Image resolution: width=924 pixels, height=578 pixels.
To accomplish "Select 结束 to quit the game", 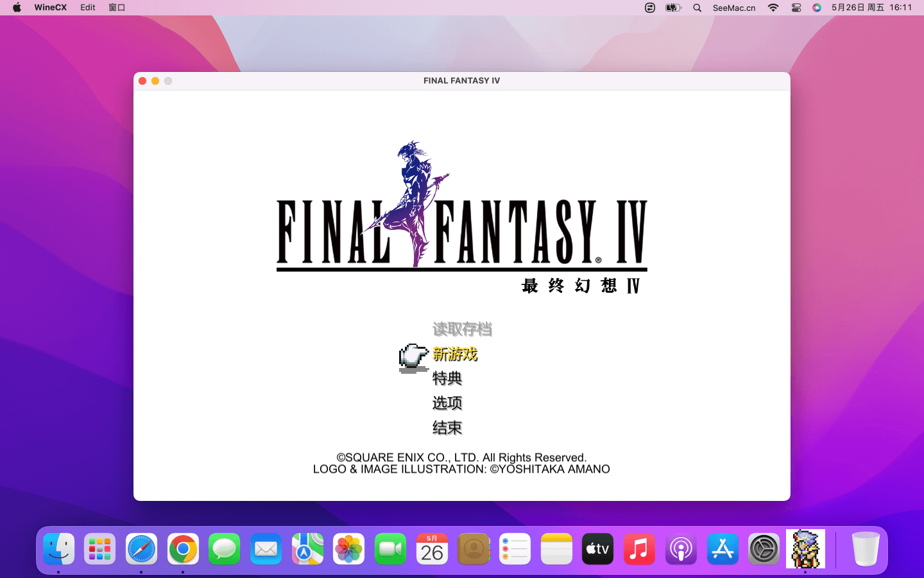I will pos(447,428).
